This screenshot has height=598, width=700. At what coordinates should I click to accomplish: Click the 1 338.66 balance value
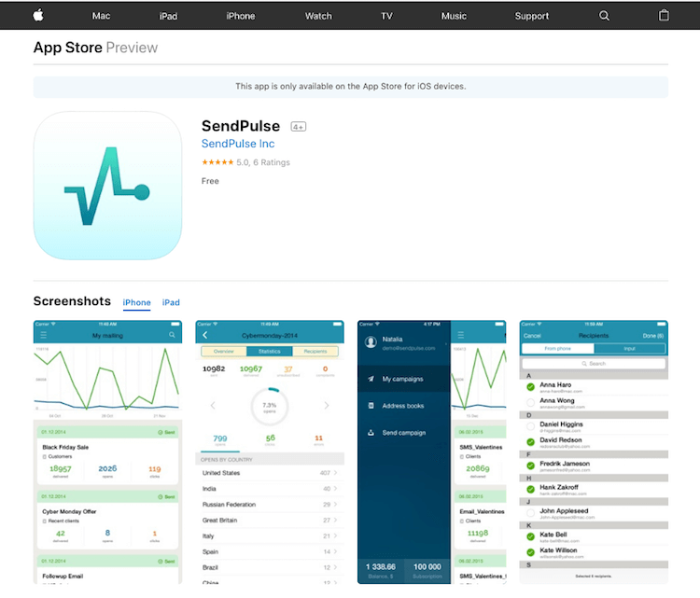pyautogui.click(x=381, y=567)
